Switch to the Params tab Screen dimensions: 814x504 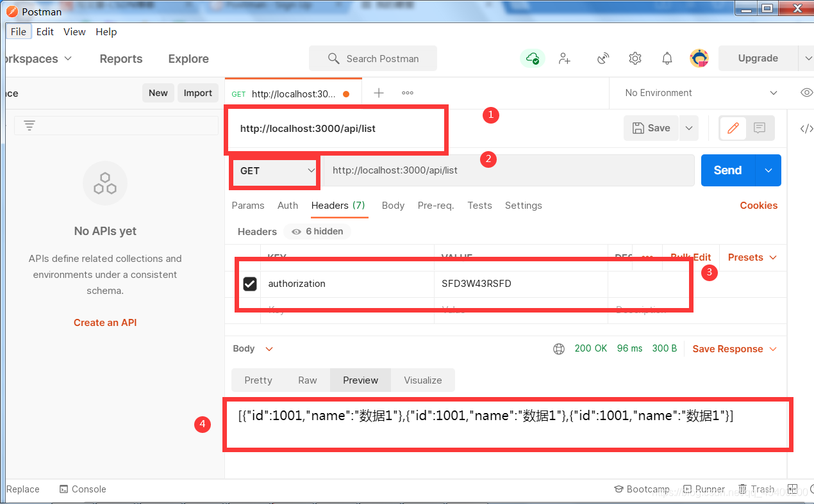[x=248, y=206]
